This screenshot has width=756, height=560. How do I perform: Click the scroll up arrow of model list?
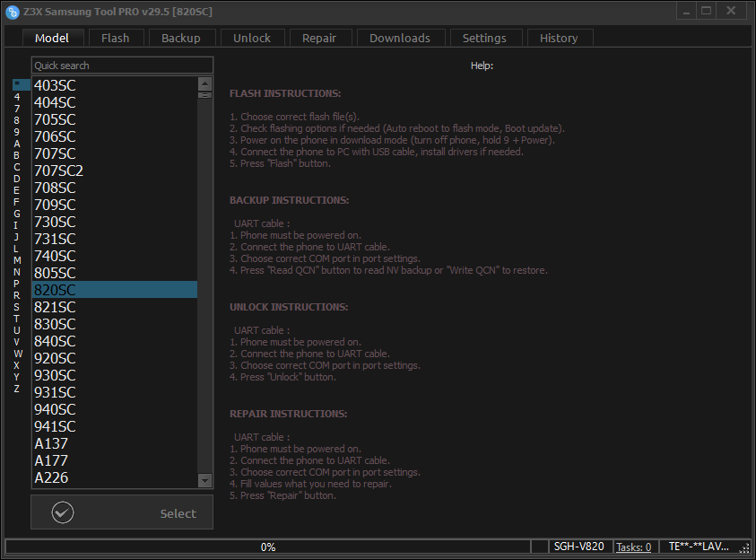click(x=204, y=83)
